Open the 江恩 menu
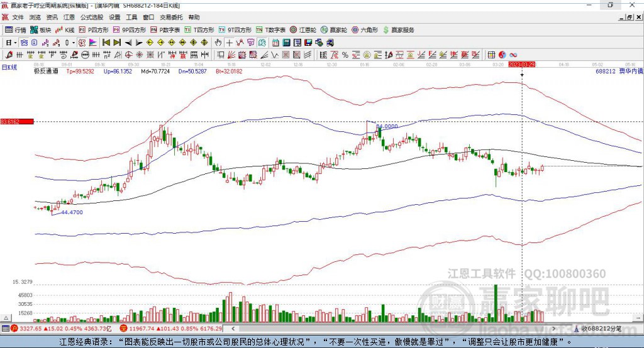 point(69,17)
